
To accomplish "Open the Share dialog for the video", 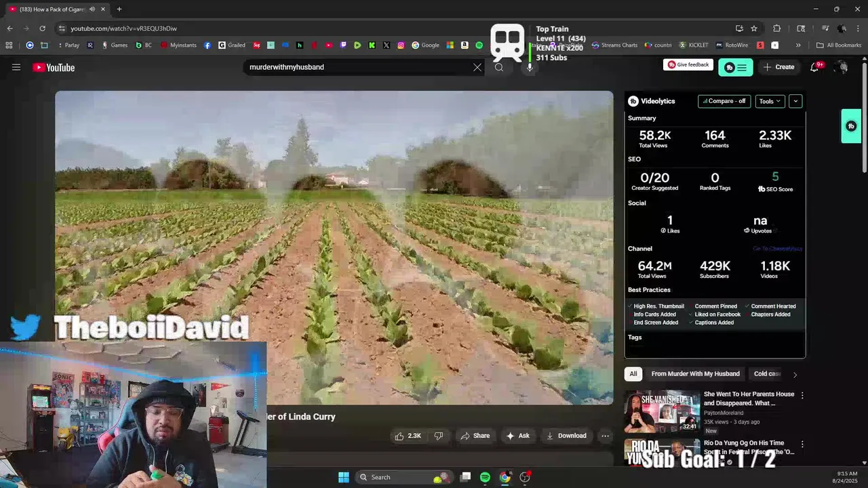I will click(x=475, y=436).
